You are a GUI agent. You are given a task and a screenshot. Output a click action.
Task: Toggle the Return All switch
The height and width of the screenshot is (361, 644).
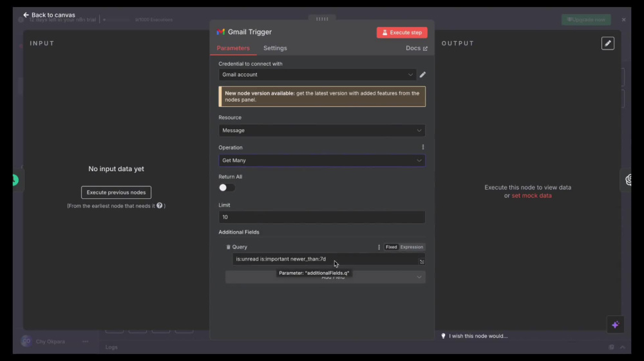pyautogui.click(x=227, y=187)
